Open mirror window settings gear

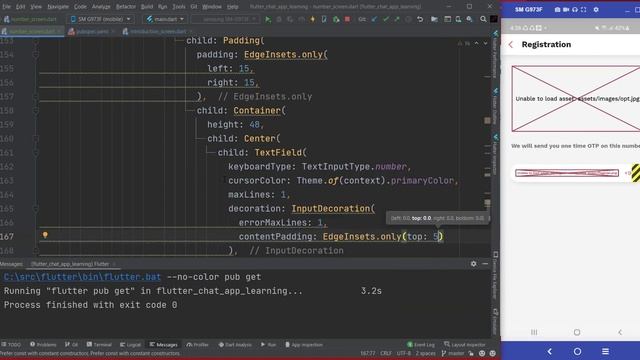[x=596, y=9]
